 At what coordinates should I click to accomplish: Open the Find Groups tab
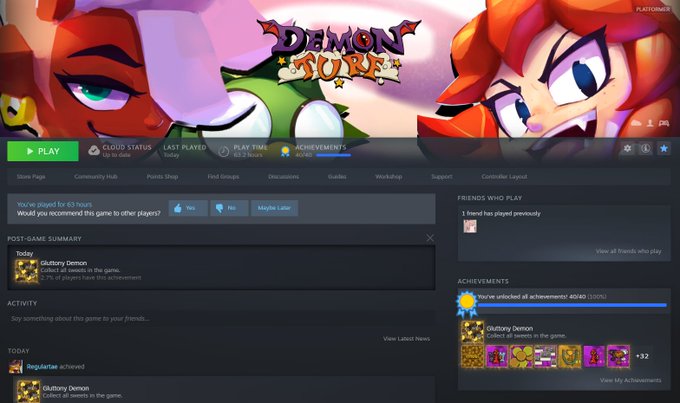tap(223, 177)
